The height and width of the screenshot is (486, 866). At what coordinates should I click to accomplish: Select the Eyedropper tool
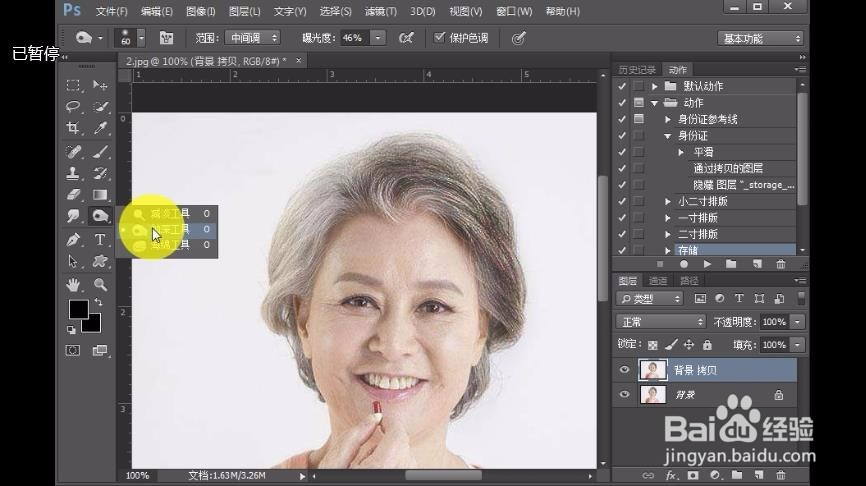pyautogui.click(x=100, y=128)
